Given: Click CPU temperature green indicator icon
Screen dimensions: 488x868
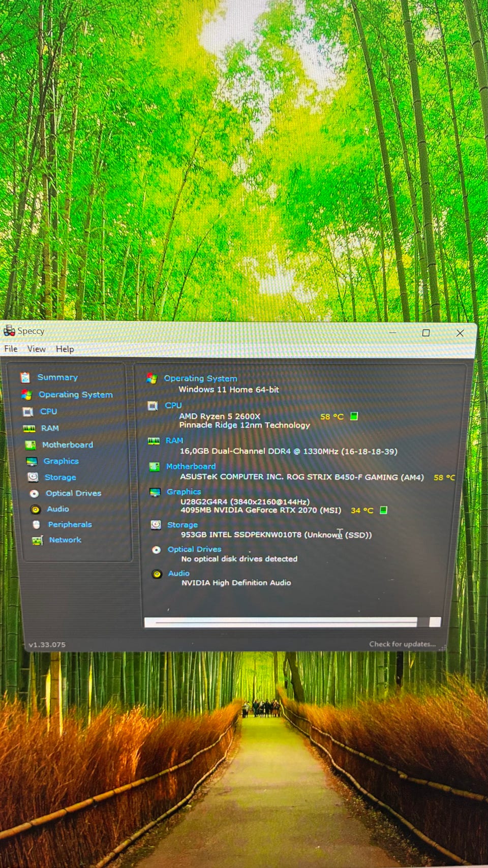Looking at the screenshot, I should 354,416.
